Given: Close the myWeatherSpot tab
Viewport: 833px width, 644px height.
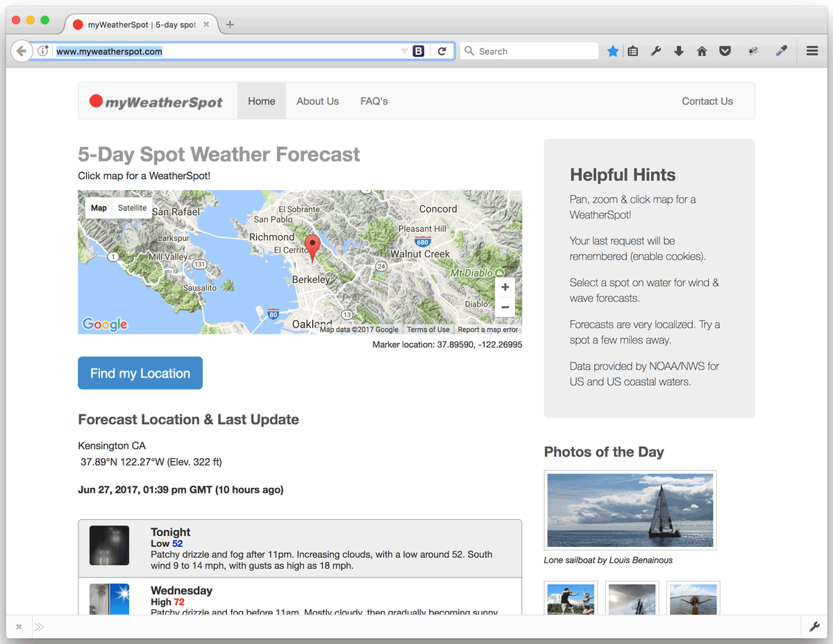Looking at the screenshot, I should [206, 24].
